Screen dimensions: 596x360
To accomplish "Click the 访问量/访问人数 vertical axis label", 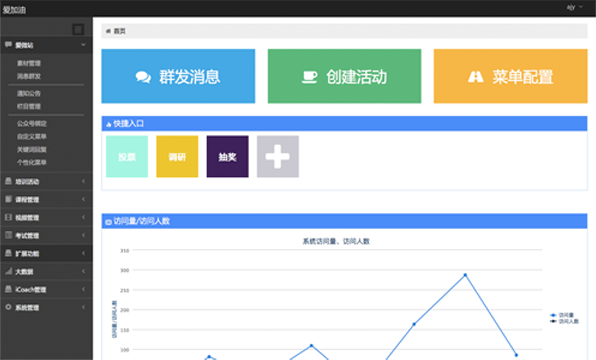I will (114, 319).
